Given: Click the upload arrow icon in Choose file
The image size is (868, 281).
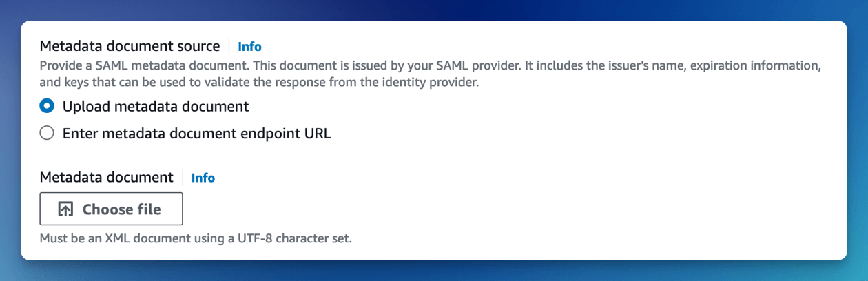Looking at the screenshot, I should point(65,209).
